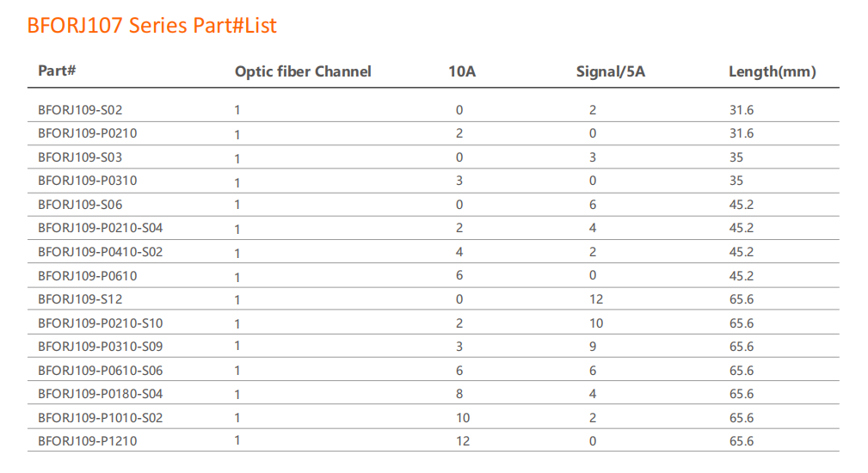Click Signal/5A value 12 in S12 row
The image size is (868, 473).
(x=596, y=299)
